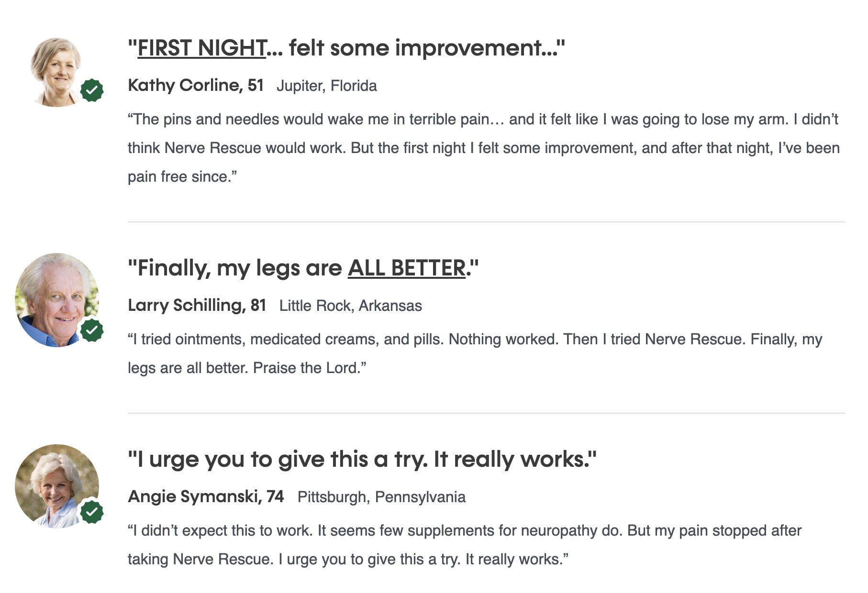Click the pins and needles testimonial paragraph
Viewport: 868px width, 593px height.
[483, 148]
